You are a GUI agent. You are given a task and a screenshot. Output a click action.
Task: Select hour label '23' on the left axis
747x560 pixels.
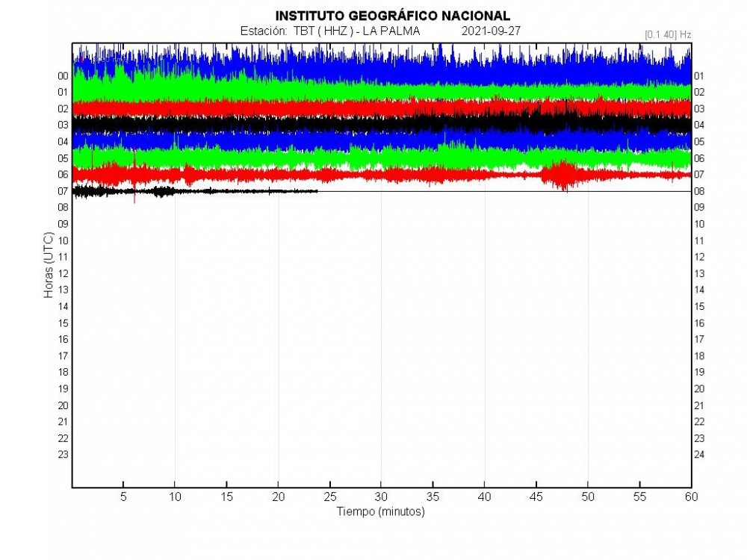pyautogui.click(x=63, y=454)
